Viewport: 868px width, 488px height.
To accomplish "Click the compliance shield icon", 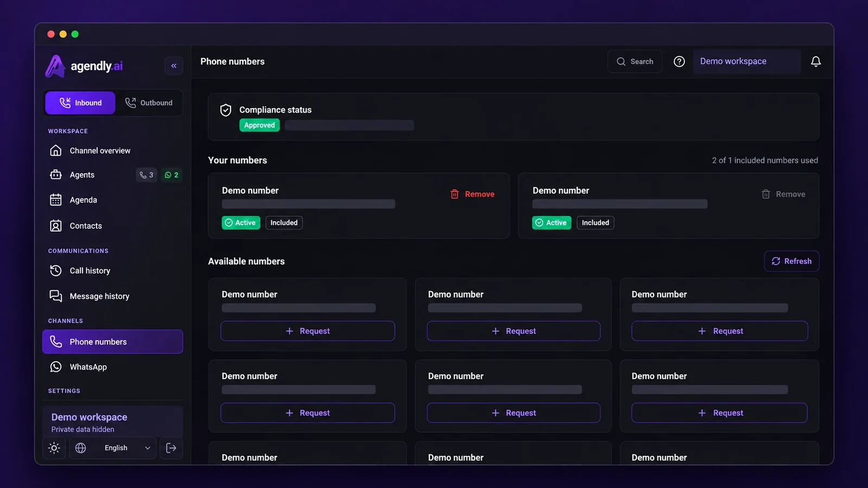I will tap(226, 110).
